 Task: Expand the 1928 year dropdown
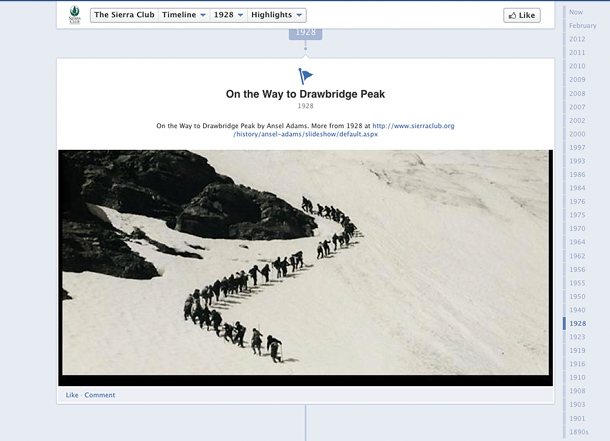click(228, 15)
